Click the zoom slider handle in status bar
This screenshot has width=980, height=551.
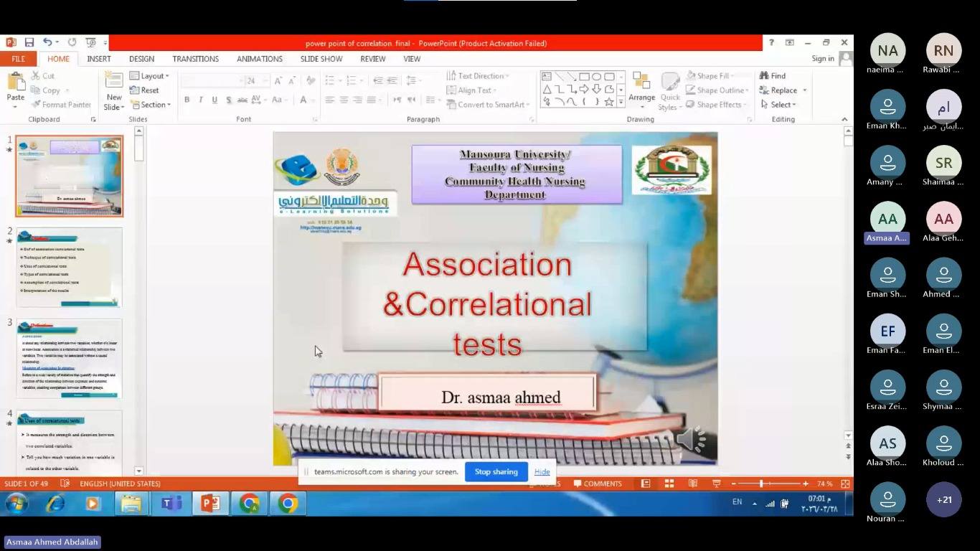click(x=761, y=484)
